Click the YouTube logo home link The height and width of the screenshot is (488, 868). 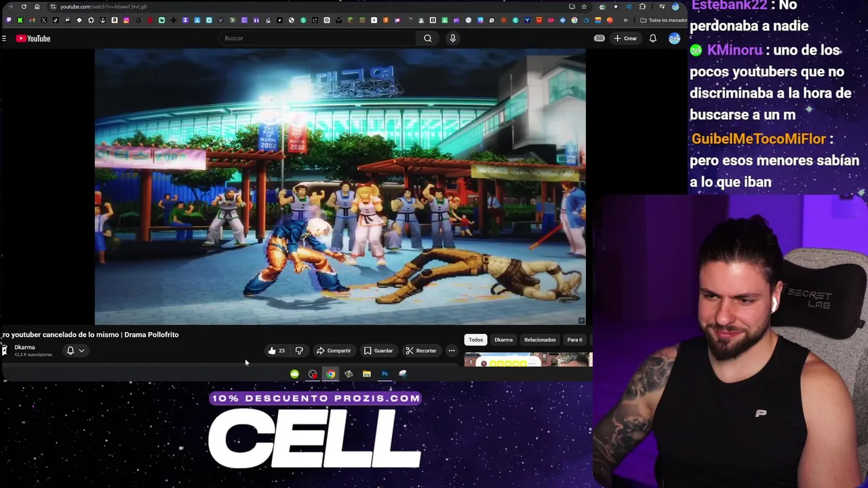tap(33, 39)
